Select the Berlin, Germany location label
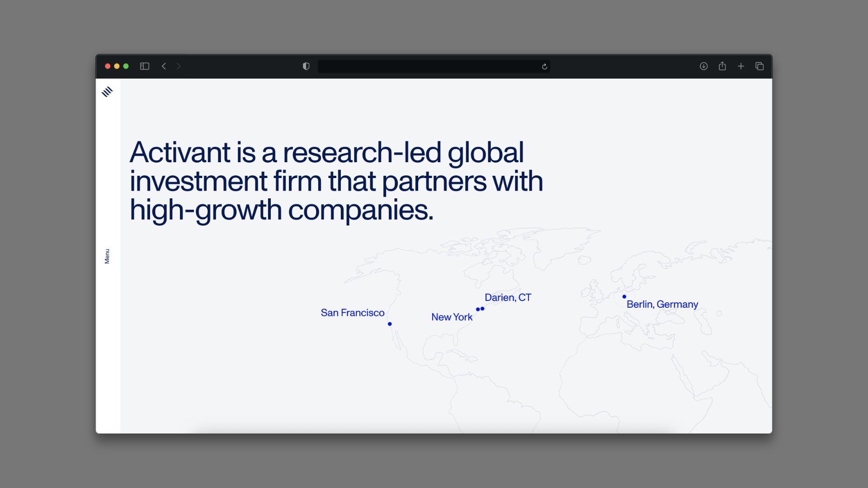This screenshot has height=488, width=868. [x=662, y=305]
